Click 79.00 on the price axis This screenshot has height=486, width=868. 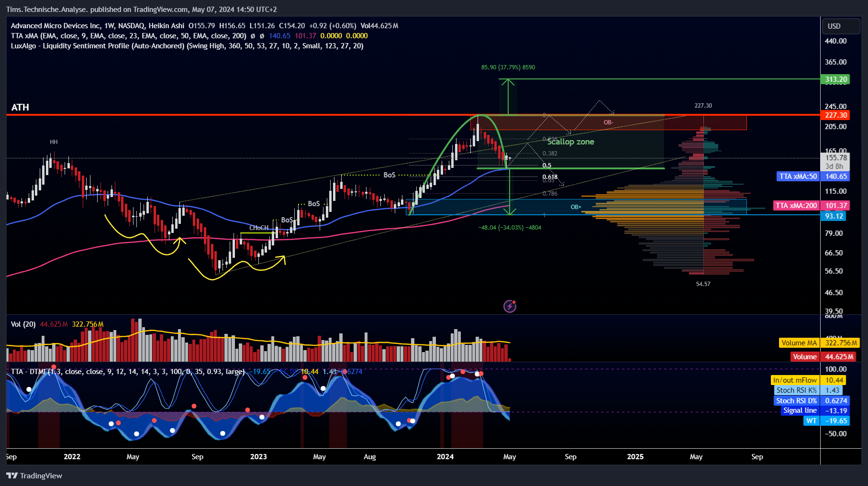pos(834,233)
